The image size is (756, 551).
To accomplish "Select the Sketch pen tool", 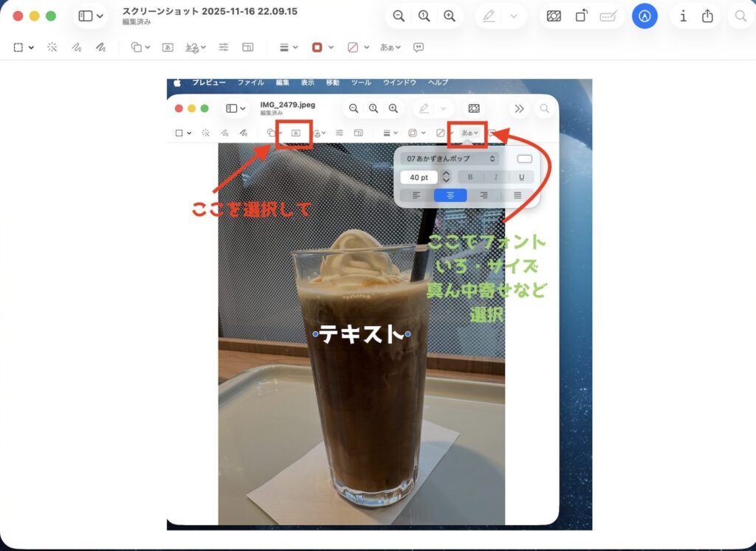I will pos(76,47).
